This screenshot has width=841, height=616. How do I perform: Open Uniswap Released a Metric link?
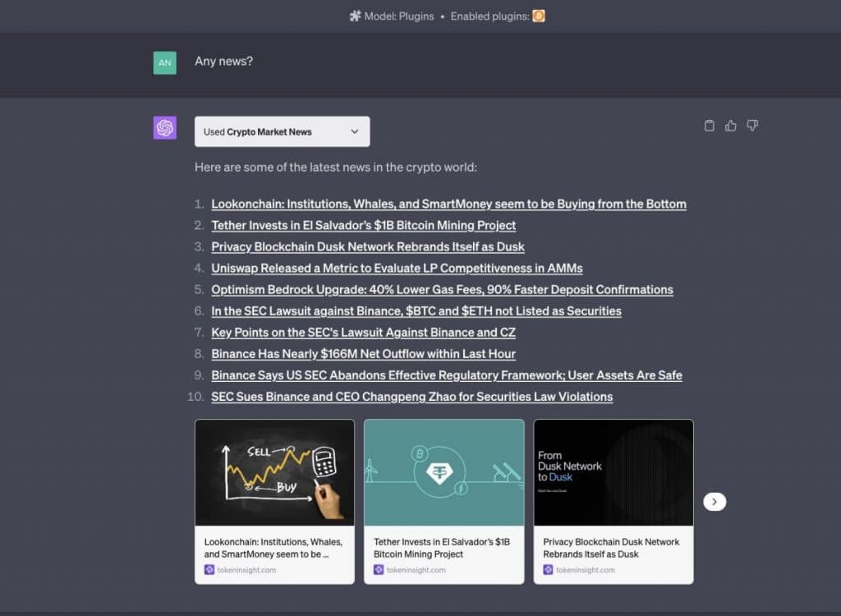(397, 269)
